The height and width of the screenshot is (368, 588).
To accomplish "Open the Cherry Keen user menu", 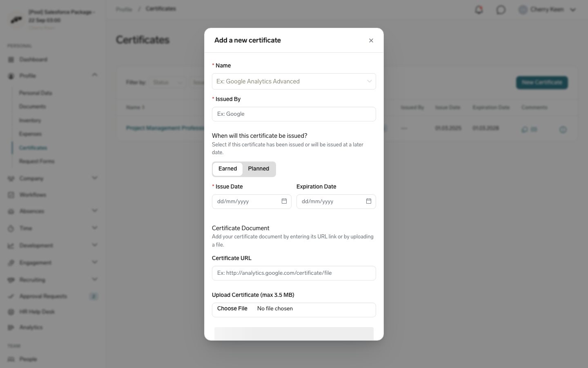I will [x=547, y=10].
